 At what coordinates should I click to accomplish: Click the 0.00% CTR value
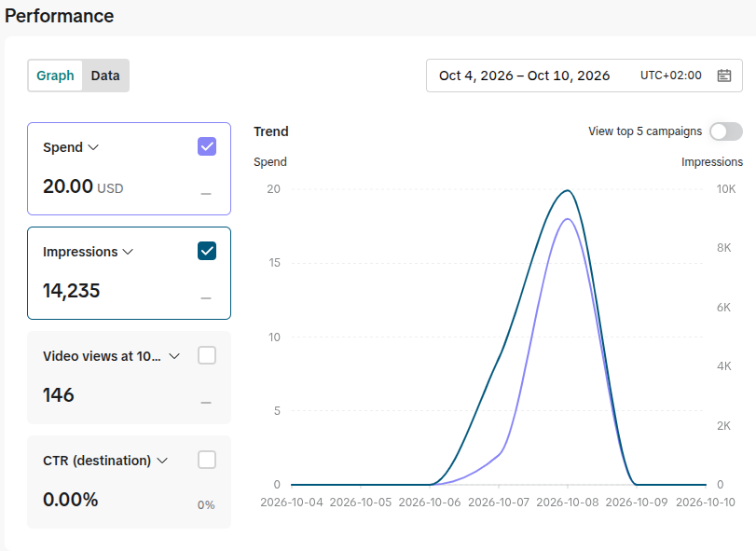[x=71, y=500]
